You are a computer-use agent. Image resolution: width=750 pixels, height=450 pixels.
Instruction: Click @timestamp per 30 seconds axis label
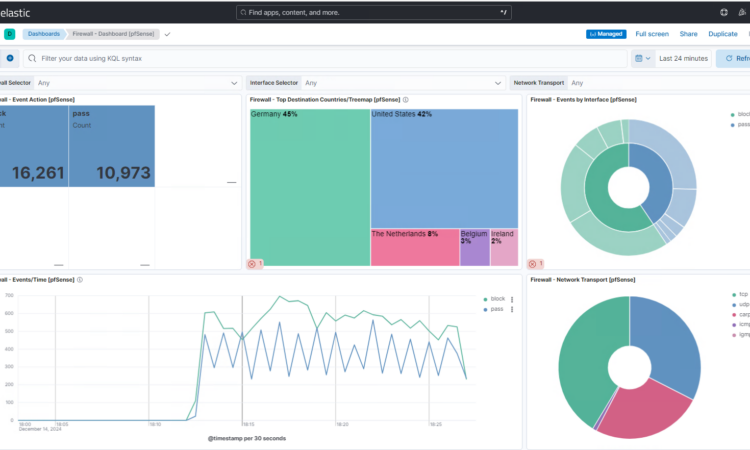247,439
